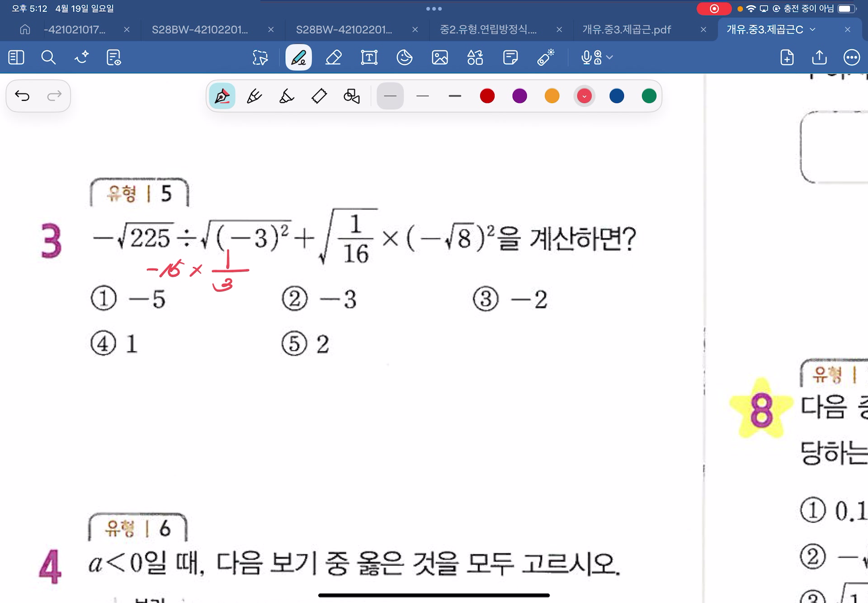The height and width of the screenshot is (603, 868).
Task: Select answer choice ② −3
Action: (x=320, y=299)
